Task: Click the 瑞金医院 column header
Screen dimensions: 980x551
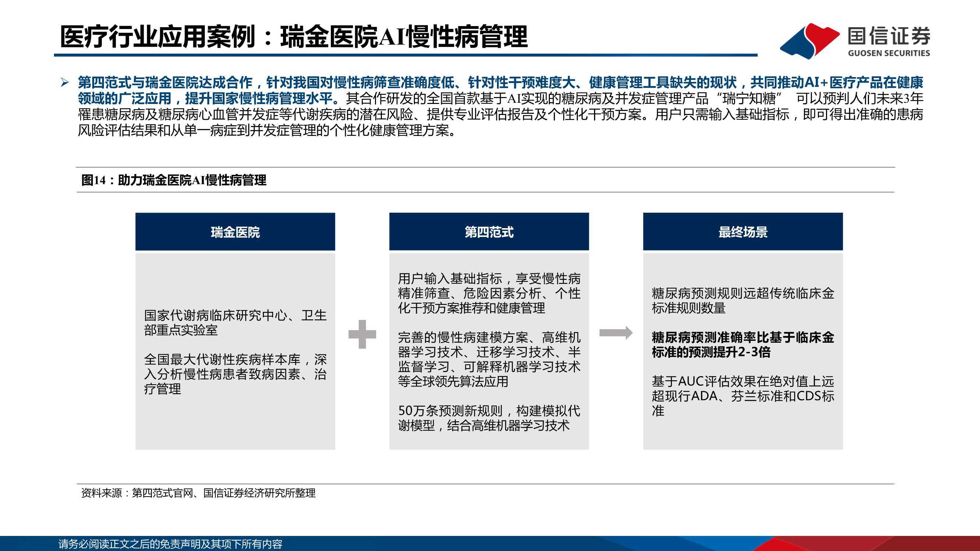Action: 235,231
